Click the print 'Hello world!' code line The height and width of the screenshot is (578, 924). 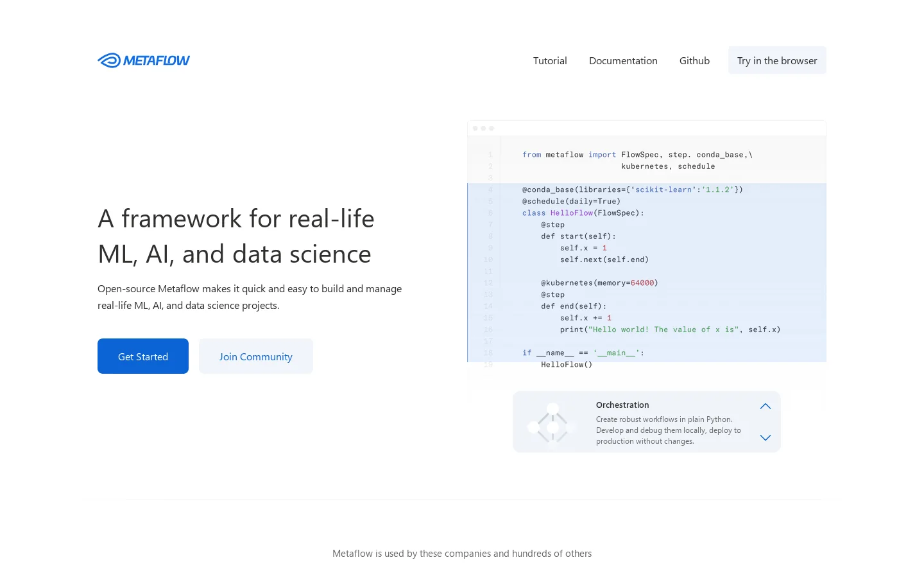click(x=671, y=329)
